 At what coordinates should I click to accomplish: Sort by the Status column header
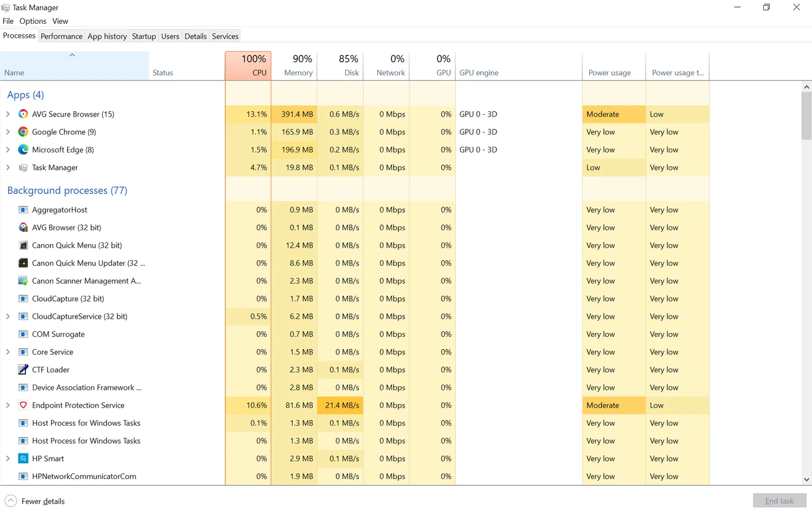click(x=187, y=66)
